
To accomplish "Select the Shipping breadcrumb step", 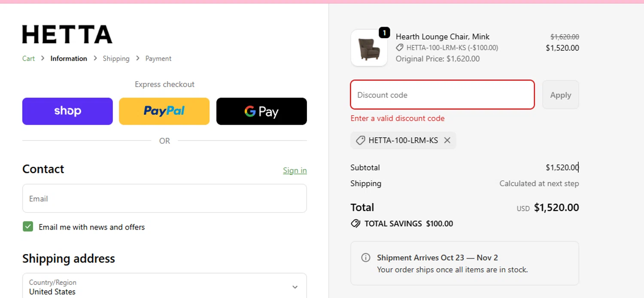I will click(x=116, y=58).
